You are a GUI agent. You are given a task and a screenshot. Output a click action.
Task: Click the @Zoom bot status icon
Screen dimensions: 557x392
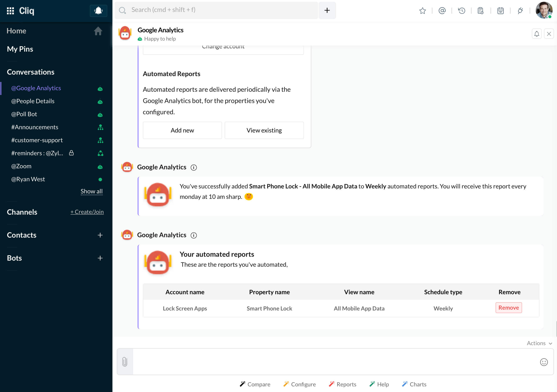[100, 167]
